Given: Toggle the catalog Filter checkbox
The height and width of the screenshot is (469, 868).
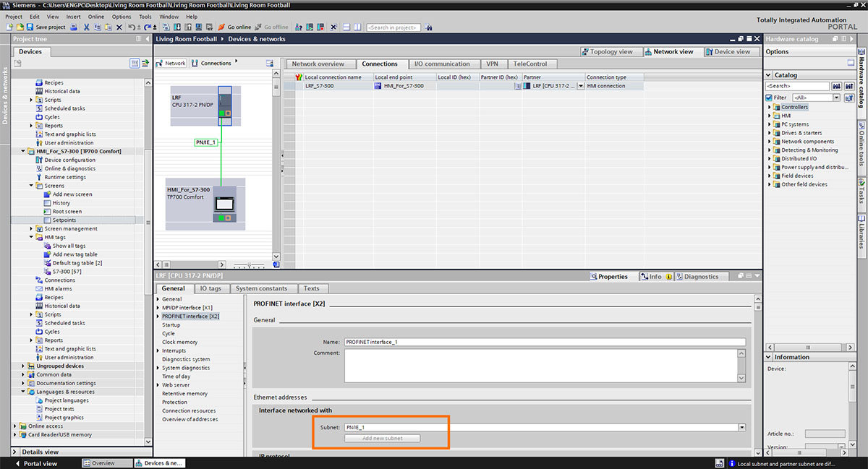Looking at the screenshot, I should pyautogui.click(x=769, y=98).
